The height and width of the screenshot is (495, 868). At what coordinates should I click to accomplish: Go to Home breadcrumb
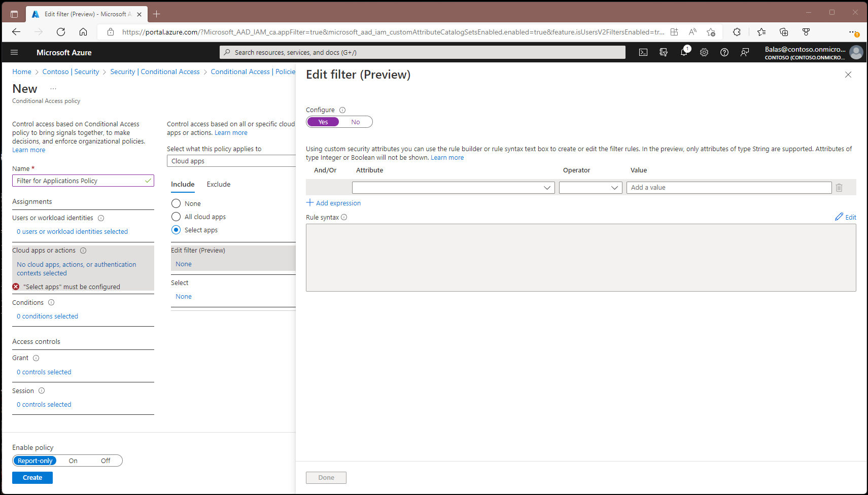[x=22, y=72]
